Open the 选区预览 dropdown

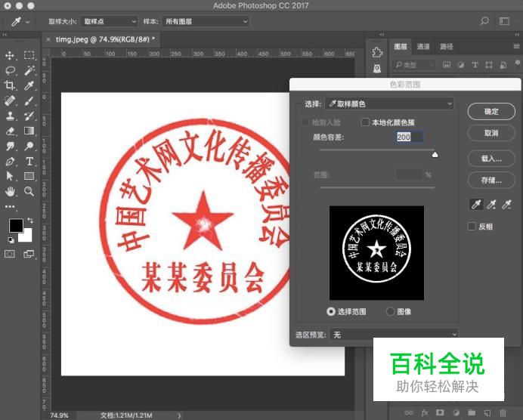[394, 335]
